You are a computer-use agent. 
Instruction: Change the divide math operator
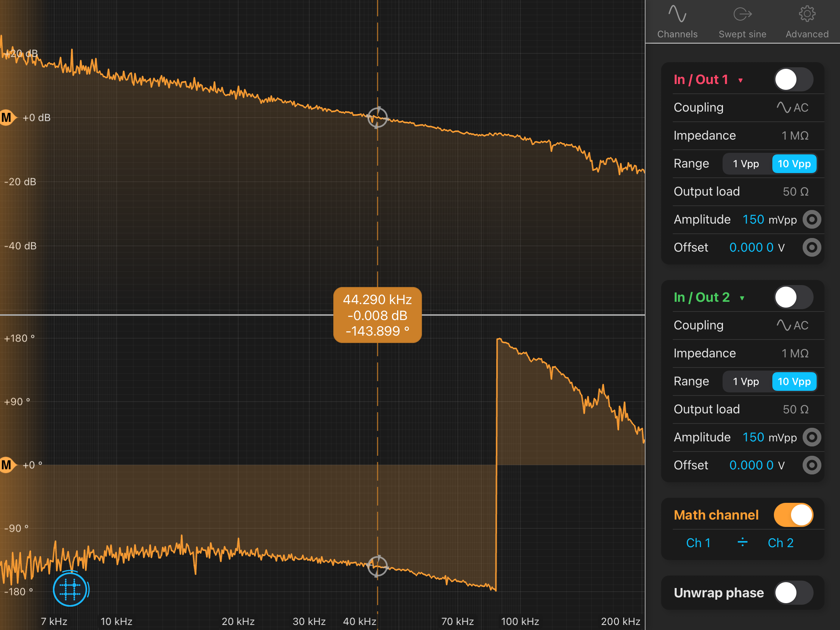click(x=742, y=542)
